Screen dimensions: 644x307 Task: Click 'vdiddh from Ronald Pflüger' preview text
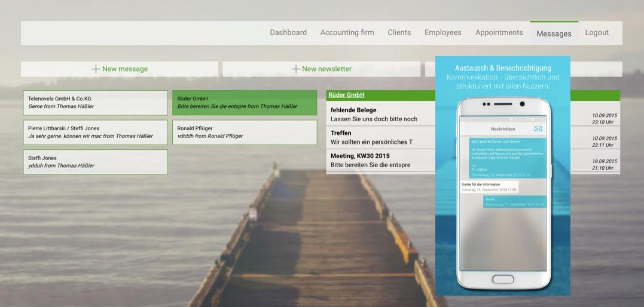(210, 136)
